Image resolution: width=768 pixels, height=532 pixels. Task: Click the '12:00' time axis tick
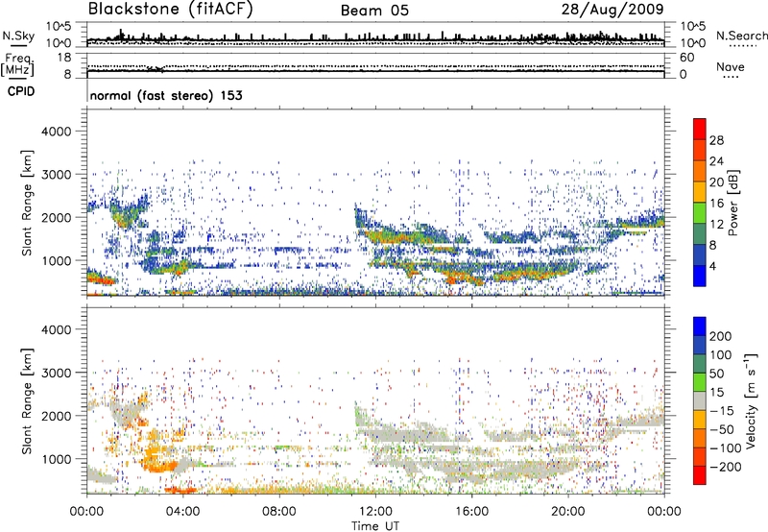(x=375, y=512)
